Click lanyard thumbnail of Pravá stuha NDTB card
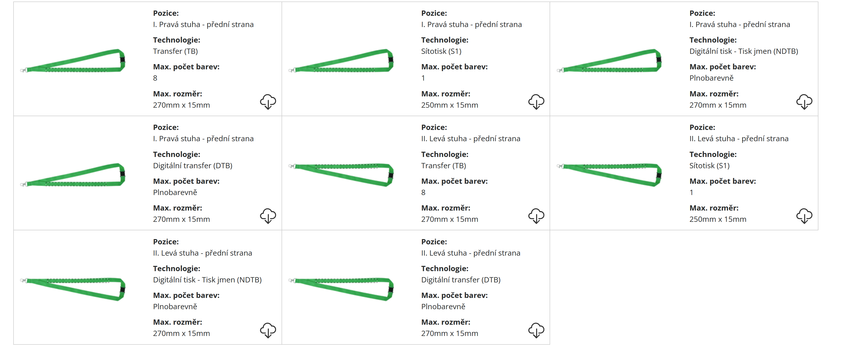The image size is (868, 354). tap(609, 61)
